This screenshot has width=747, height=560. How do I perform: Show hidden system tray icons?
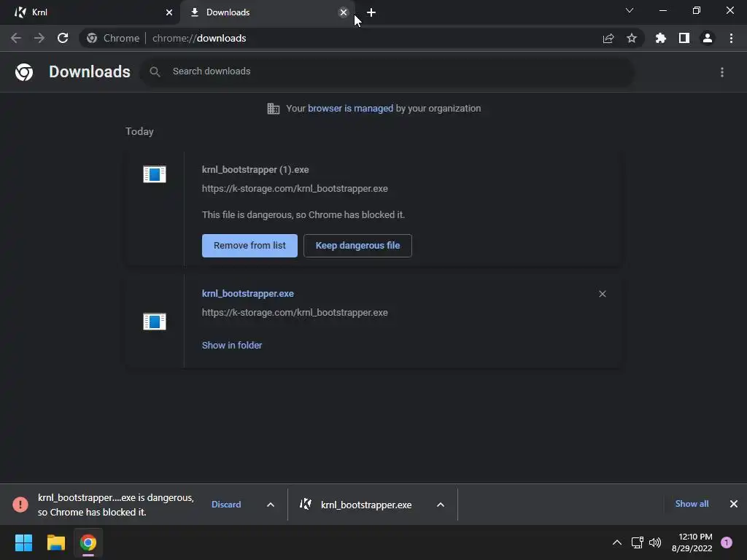[x=617, y=542]
